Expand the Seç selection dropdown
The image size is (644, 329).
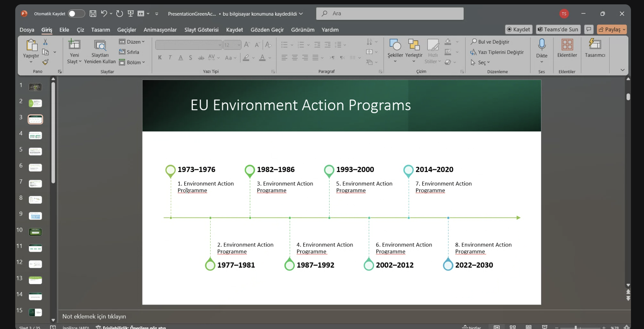[x=480, y=62]
